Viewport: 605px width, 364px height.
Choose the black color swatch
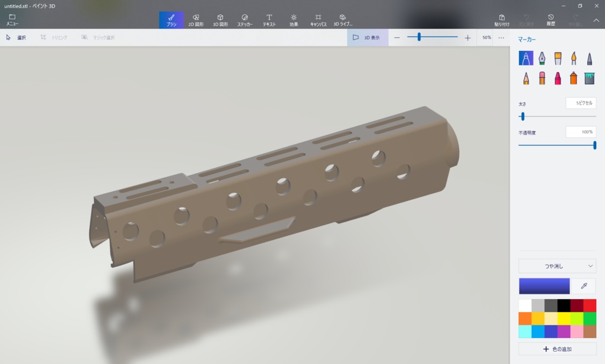click(x=564, y=305)
